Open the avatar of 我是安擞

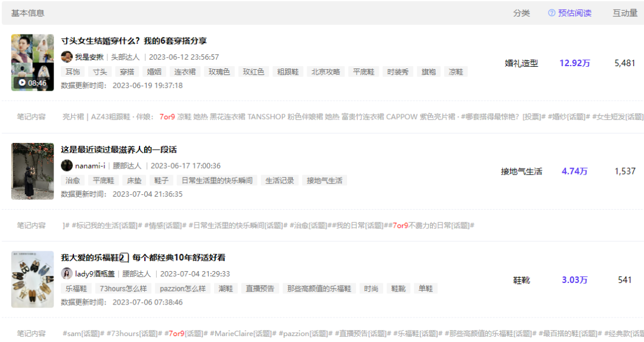pos(67,57)
